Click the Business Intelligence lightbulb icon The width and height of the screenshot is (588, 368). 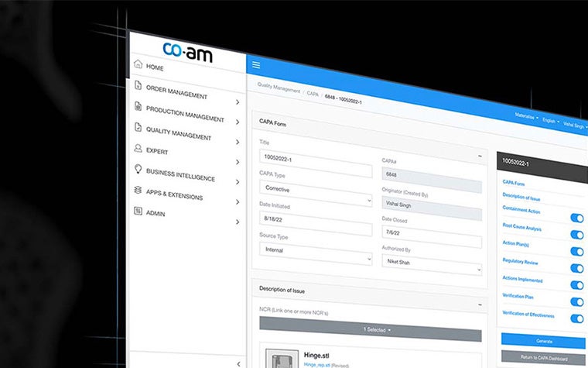[138, 169]
